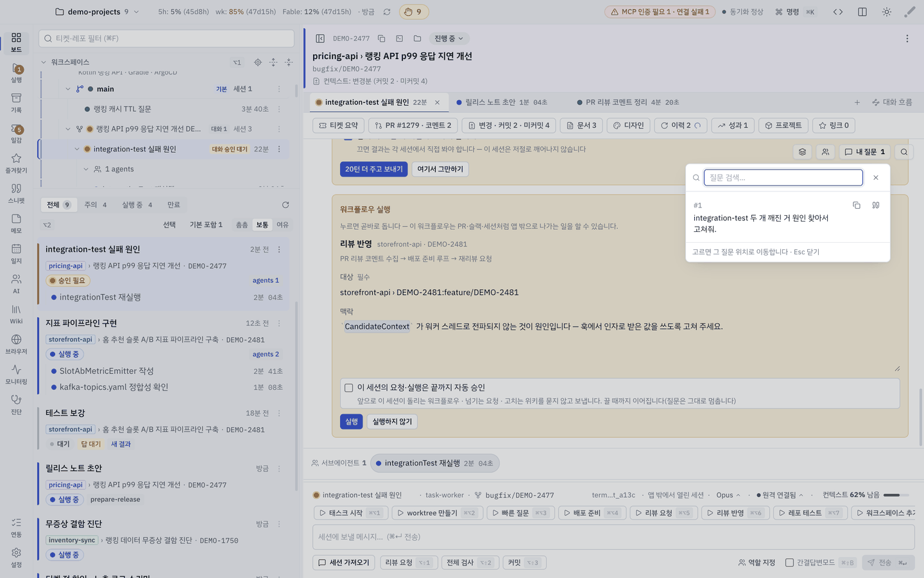The height and width of the screenshot is (578, 924).
Task: Click the code brackets icon in top bar
Action: (x=838, y=12)
